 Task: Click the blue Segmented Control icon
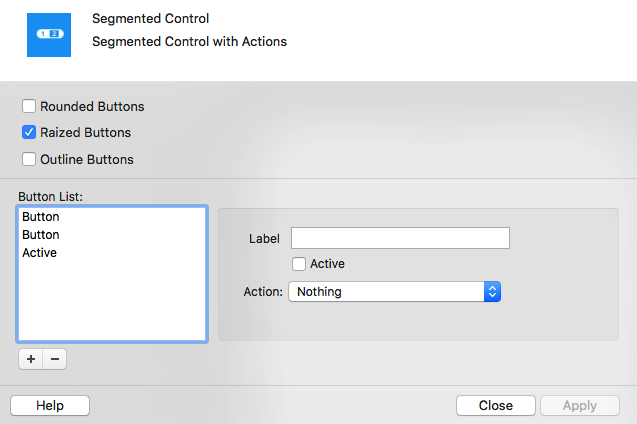tap(49, 34)
